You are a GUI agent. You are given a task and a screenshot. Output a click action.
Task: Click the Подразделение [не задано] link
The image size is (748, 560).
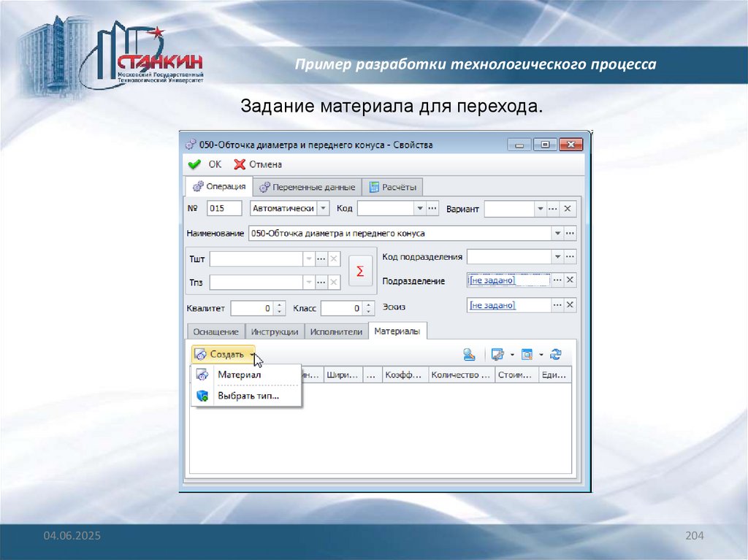click(492, 280)
